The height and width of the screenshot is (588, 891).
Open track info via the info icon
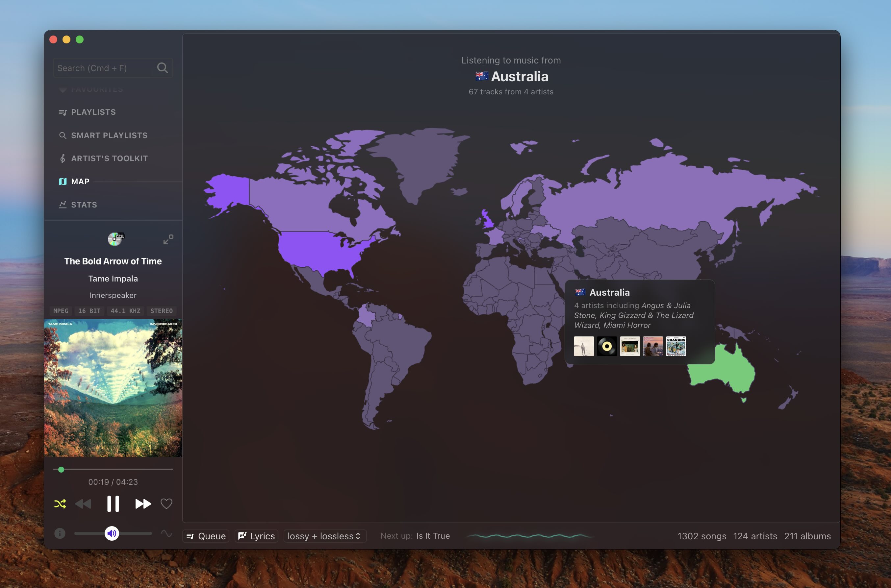60,533
